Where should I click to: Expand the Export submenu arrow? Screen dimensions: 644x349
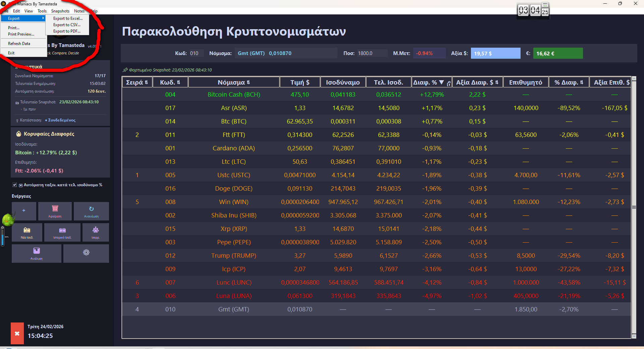(x=43, y=18)
